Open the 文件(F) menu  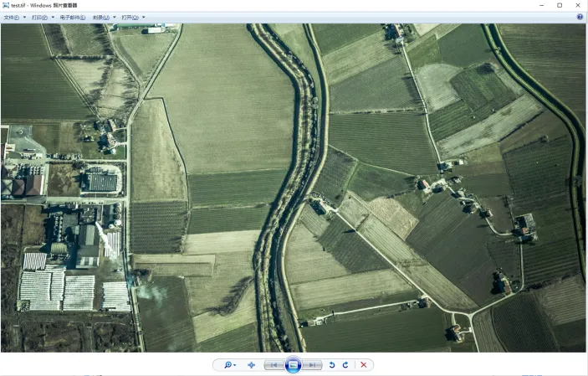13,17
